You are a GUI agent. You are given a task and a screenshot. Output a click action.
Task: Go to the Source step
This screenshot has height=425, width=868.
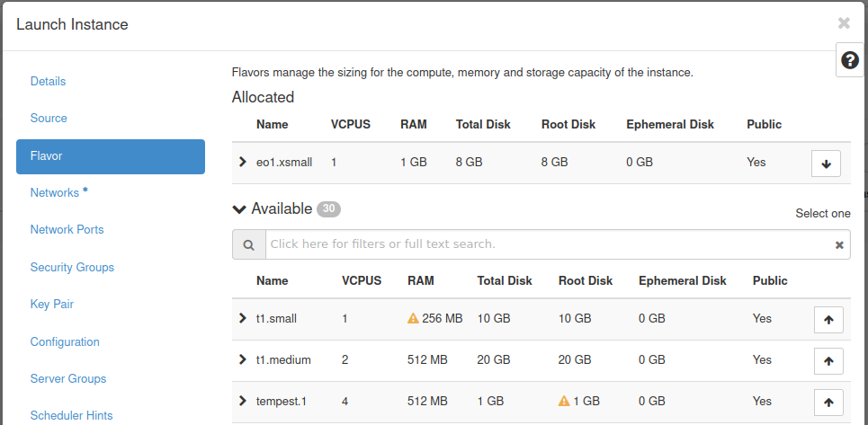click(x=49, y=119)
